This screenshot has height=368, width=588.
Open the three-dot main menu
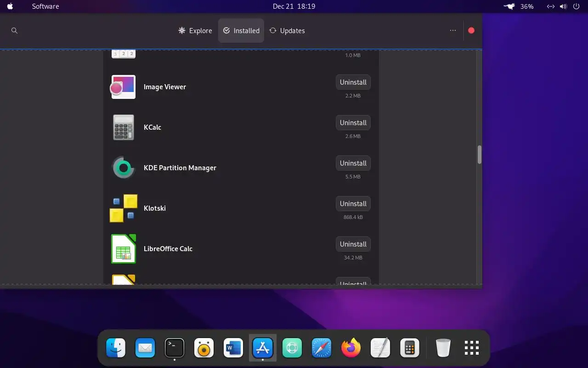click(453, 30)
